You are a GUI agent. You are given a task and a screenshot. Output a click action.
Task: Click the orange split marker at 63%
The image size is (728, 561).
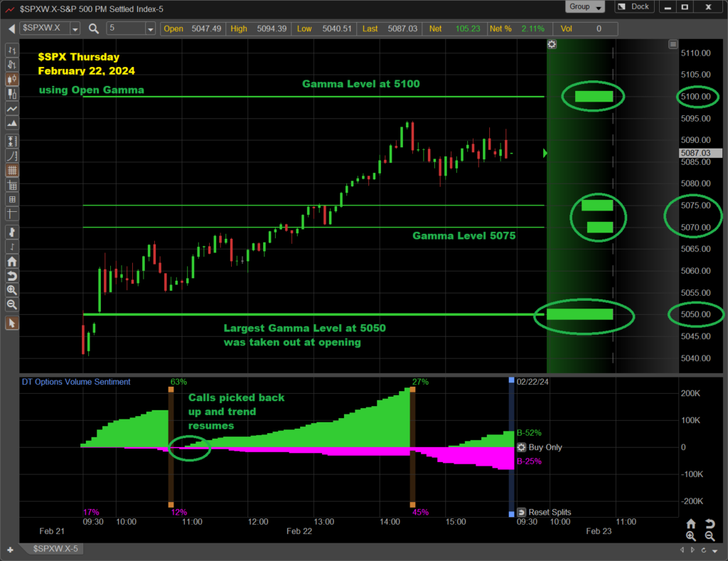pos(171,390)
